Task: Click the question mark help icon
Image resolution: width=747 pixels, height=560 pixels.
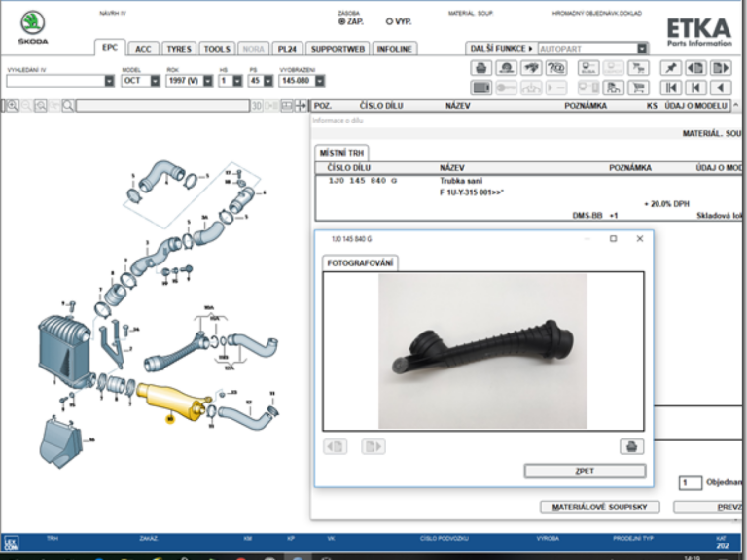Action: pyautogui.click(x=557, y=68)
